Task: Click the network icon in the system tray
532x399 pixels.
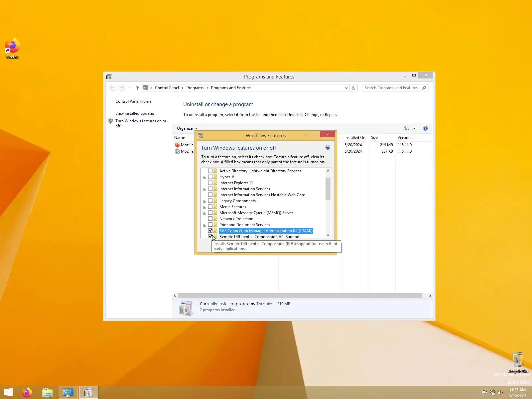Action: [492, 393]
